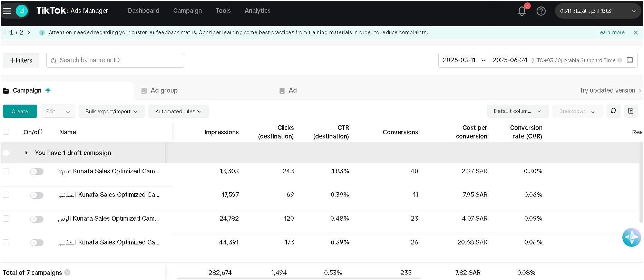644x280 pixels.
Task: Click the horizontal table scrollbar
Action: coord(299,278)
